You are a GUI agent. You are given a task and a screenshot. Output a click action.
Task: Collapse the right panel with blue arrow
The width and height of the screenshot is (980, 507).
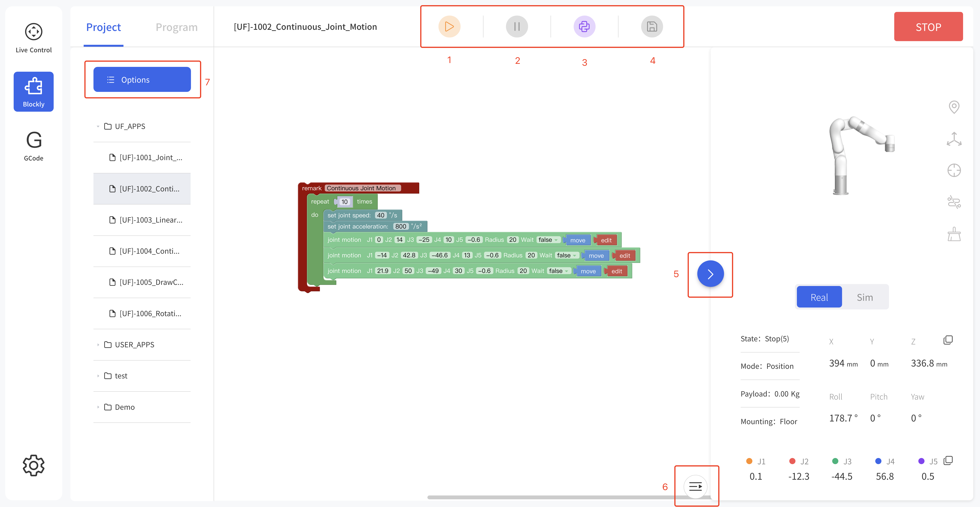[x=710, y=274]
